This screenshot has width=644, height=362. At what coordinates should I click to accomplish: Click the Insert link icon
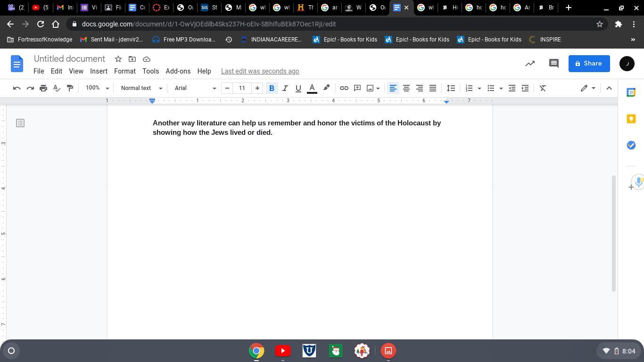coord(344,88)
